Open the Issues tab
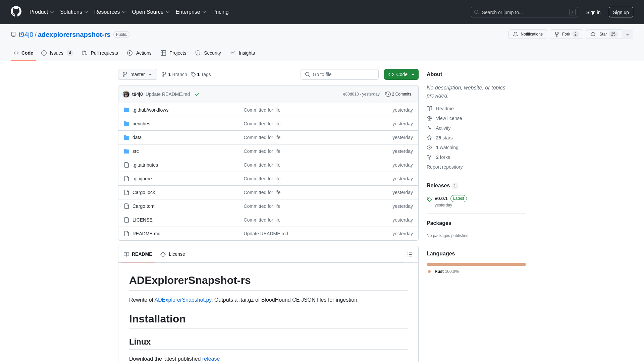644x362 pixels. 57,53
